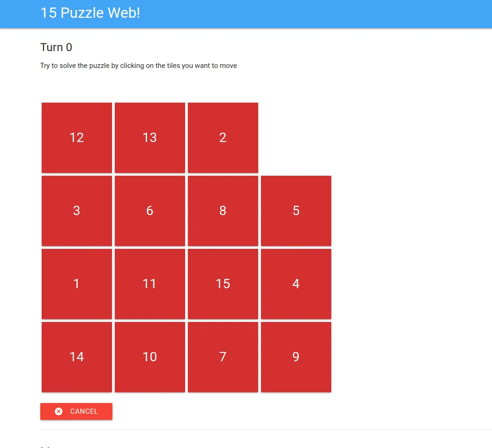This screenshot has height=448, width=492.
Task: Move tile number 2
Action: point(223,138)
